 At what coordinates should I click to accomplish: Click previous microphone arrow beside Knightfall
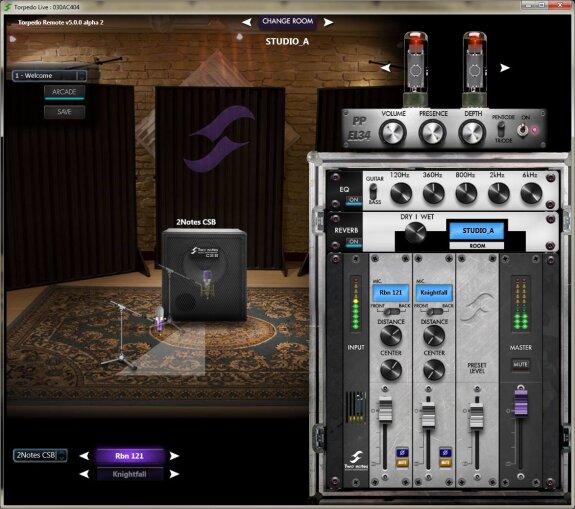click(84, 474)
